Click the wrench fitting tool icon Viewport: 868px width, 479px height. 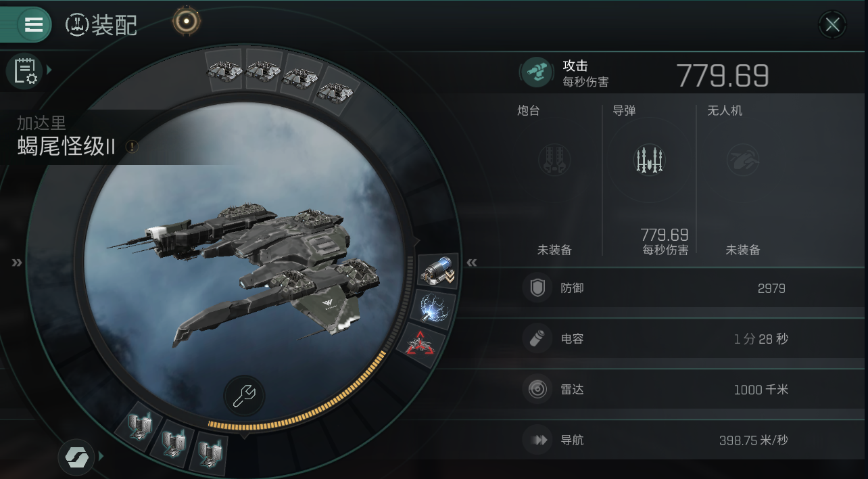click(x=244, y=396)
